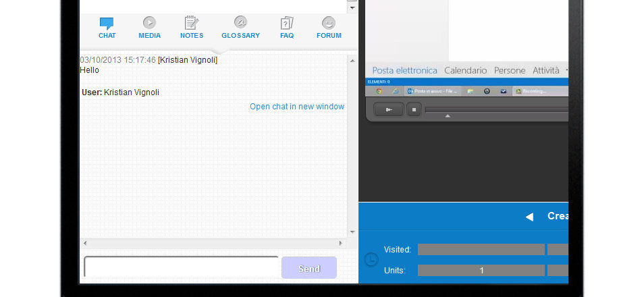Click the triangle marker under the progress bar
This screenshot has height=297, width=644.
(448, 116)
